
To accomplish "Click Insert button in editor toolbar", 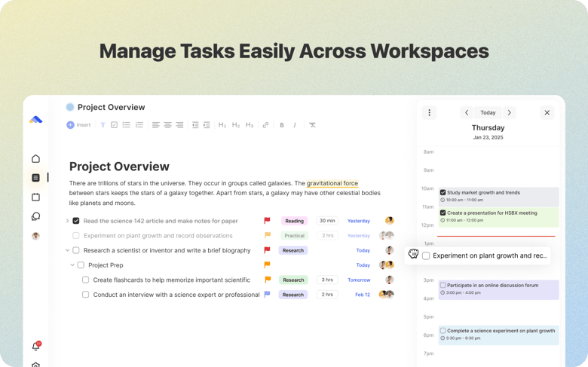I will click(x=78, y=125).
